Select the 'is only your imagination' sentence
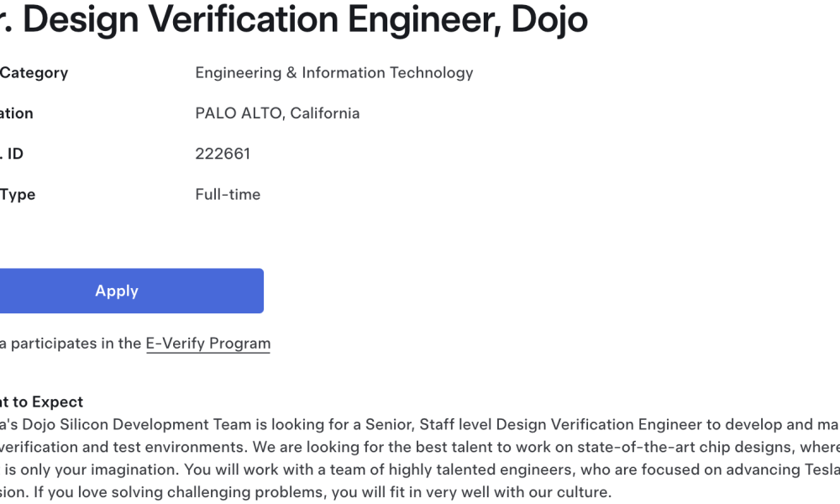 pyautogui.click(x=91, y=470)
